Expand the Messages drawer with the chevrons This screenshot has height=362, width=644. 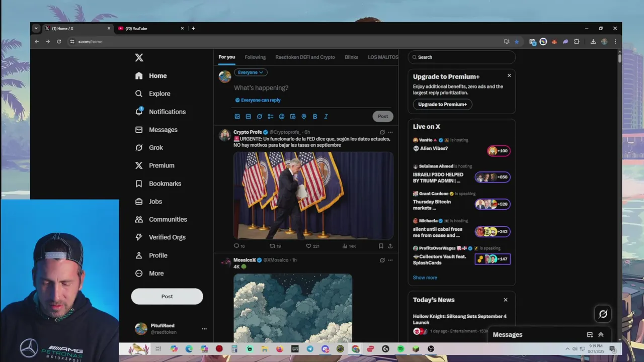[601, 335]
